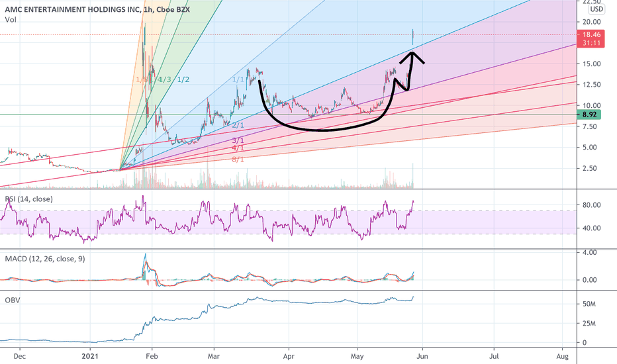Click the 20.00 price axis label
Screen dimensions: 617x364
click(x=591, y=22)
